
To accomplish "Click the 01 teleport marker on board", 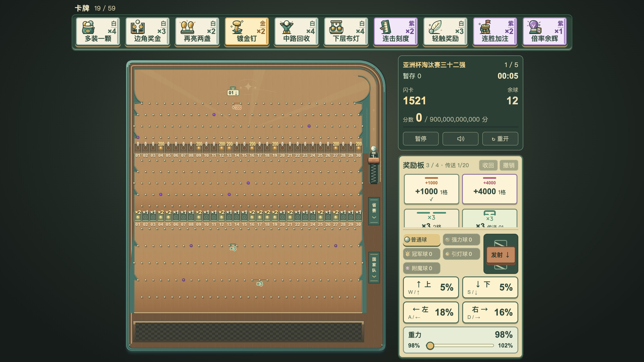I will [233, 92].
